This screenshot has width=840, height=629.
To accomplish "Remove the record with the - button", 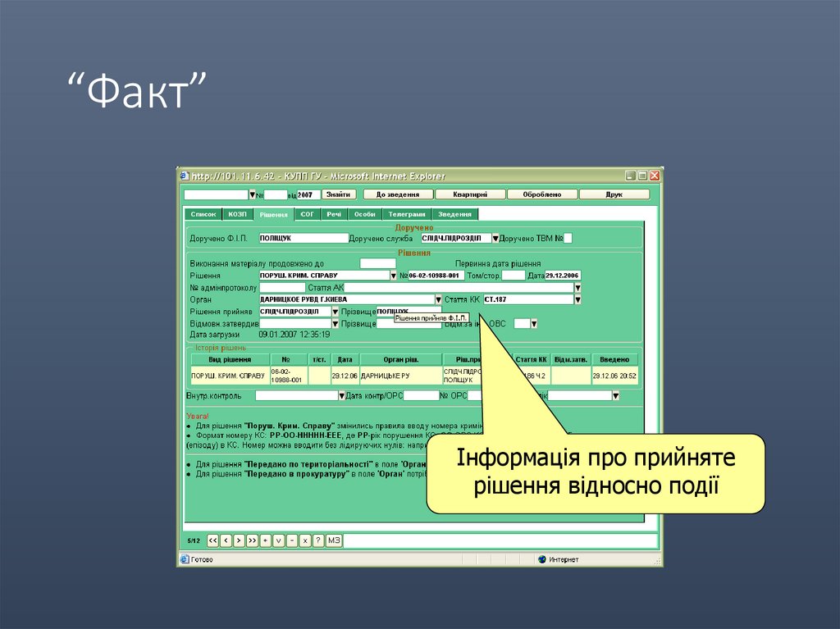I will tap(292, 540).
